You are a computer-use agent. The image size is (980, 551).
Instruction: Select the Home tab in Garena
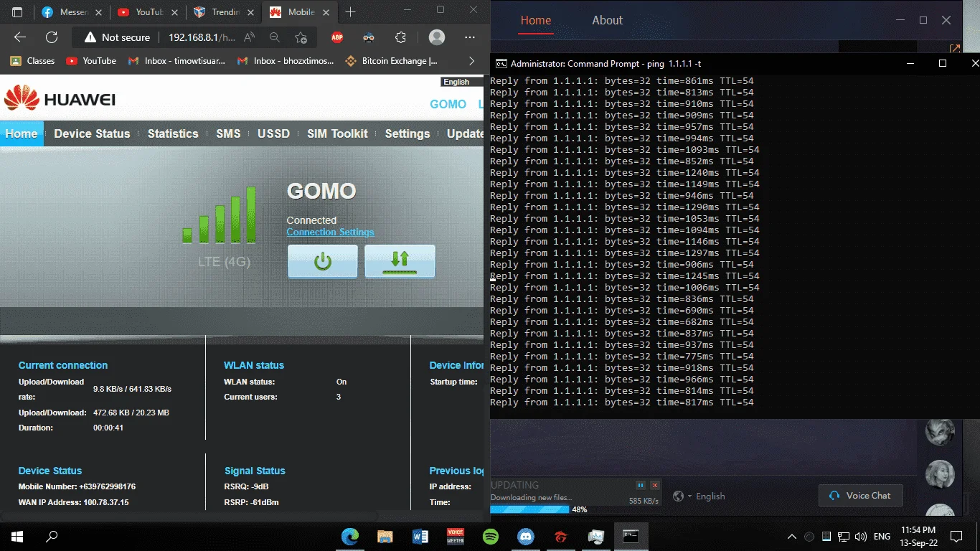point(536,20)
